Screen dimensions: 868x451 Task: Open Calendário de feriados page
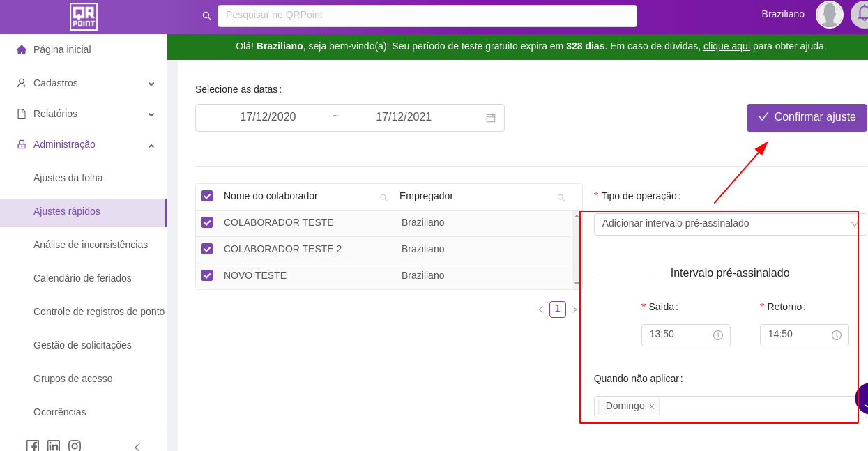[x=82, y=278]
